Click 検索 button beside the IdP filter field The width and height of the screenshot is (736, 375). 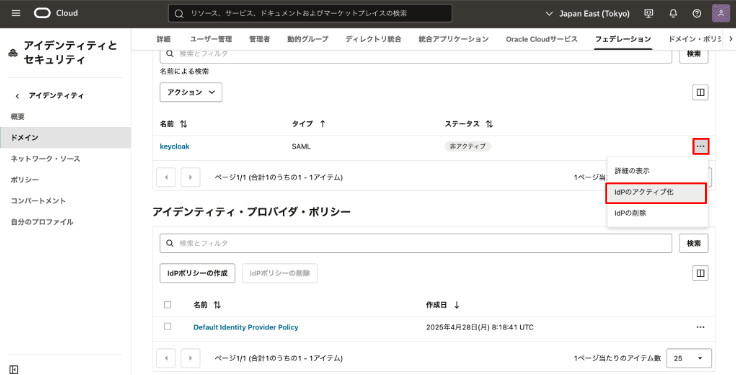694,54
